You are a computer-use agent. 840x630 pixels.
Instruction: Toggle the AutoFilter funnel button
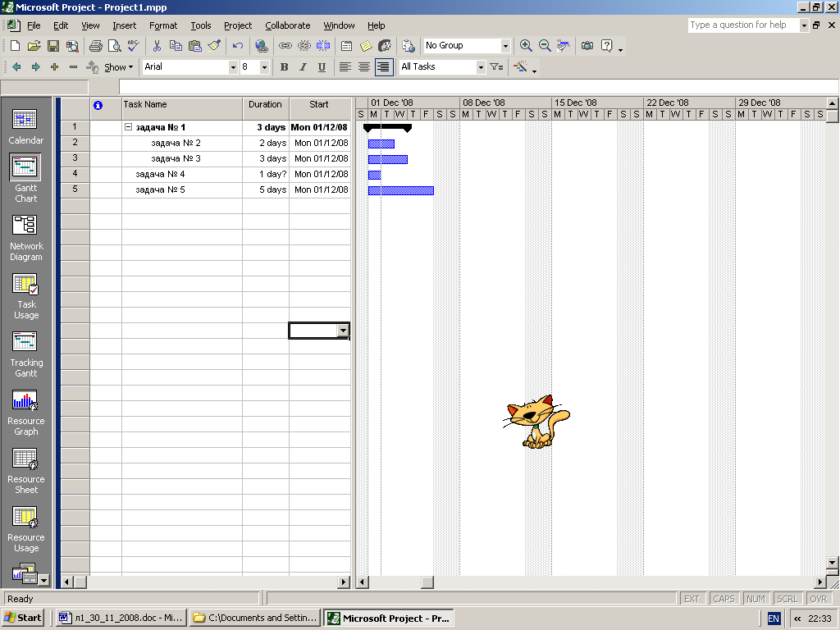click(496, 67)
